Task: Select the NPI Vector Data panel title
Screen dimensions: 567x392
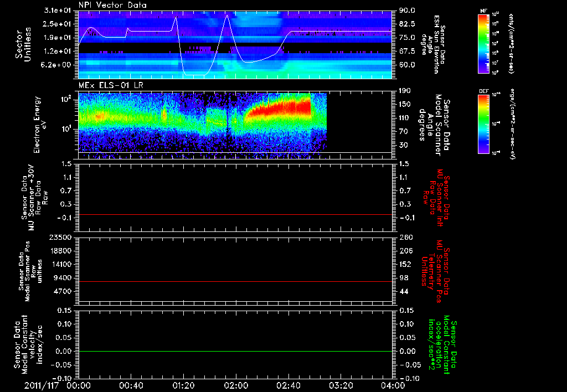Action: [x=112, y=5]
